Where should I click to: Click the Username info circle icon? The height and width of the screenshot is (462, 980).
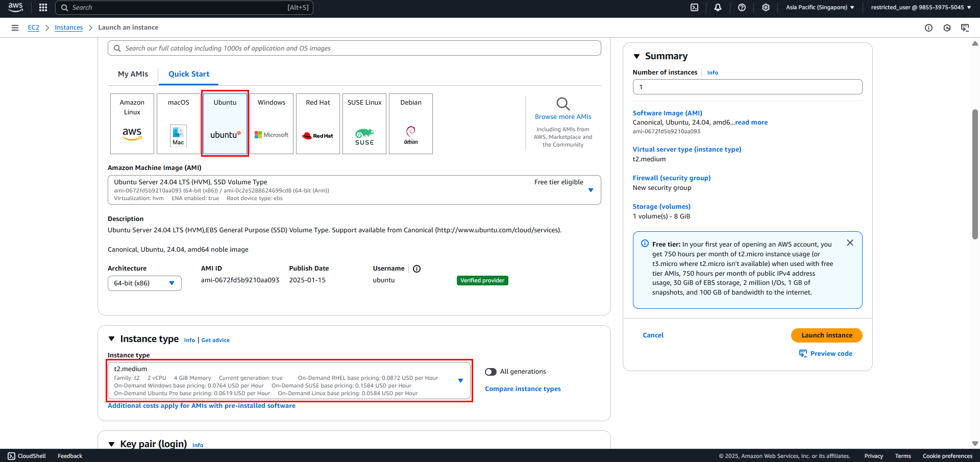pos(416,269)
